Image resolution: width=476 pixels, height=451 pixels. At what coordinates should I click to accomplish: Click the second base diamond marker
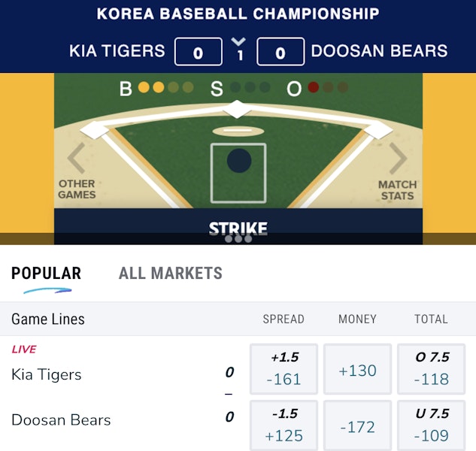point(238,109)
